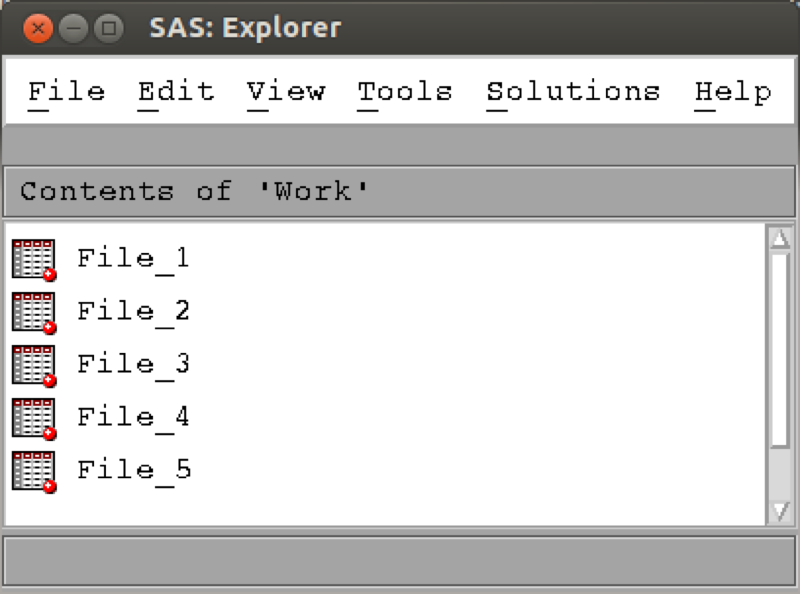Open the Solutions menu
This screenshot has height=594, width=800.
[573, 93]
